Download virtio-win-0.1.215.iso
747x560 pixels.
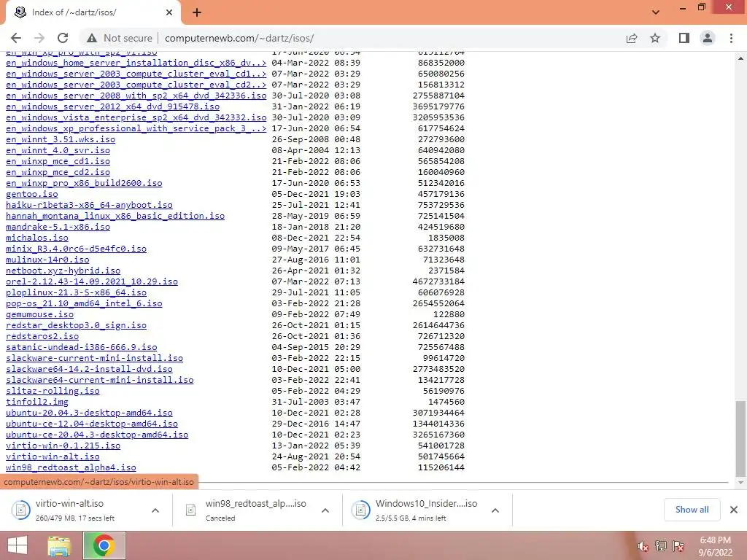click(63, 446)
